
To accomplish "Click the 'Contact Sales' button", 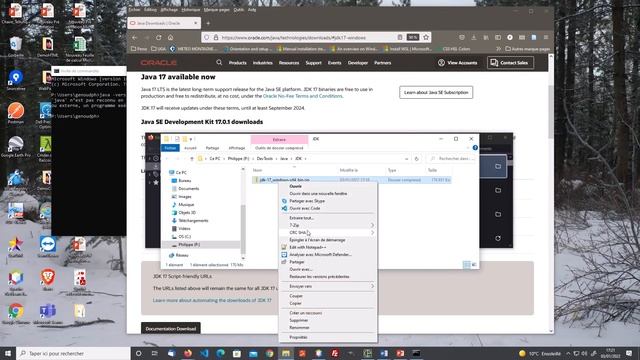I will click(510, 63).
